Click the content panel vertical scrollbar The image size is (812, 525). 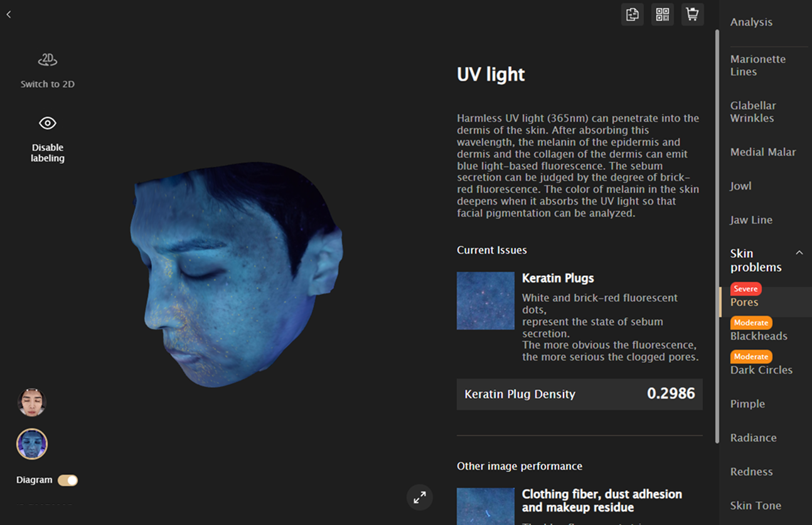pos(717,236)
